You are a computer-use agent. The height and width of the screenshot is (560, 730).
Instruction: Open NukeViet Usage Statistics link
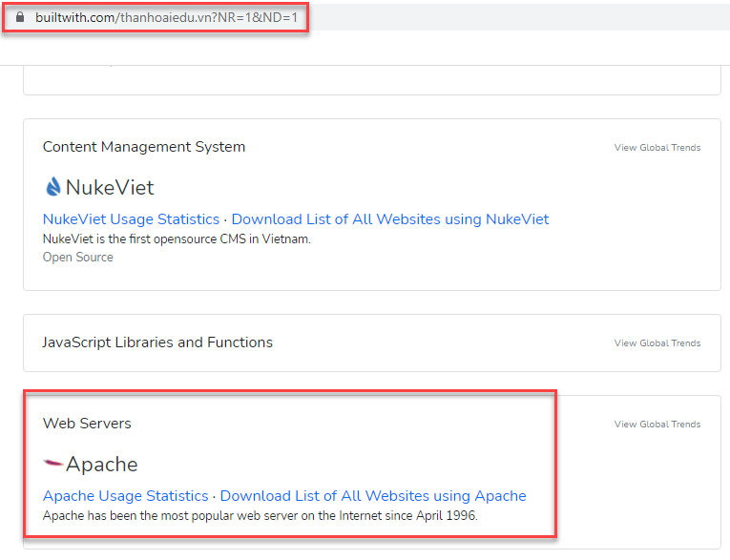tap(131, 219)
